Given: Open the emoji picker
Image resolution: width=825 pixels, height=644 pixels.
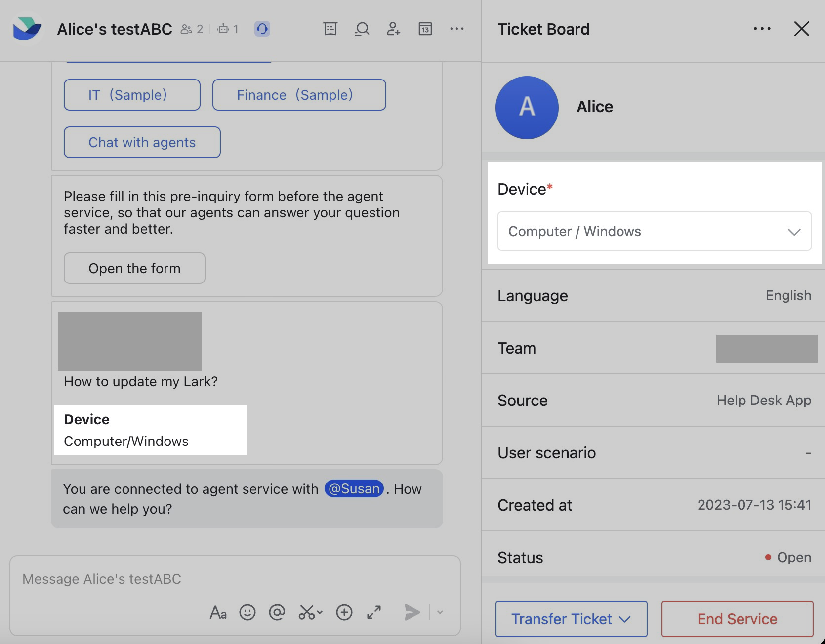Looking at the screenshot, I should coord(247,612).
